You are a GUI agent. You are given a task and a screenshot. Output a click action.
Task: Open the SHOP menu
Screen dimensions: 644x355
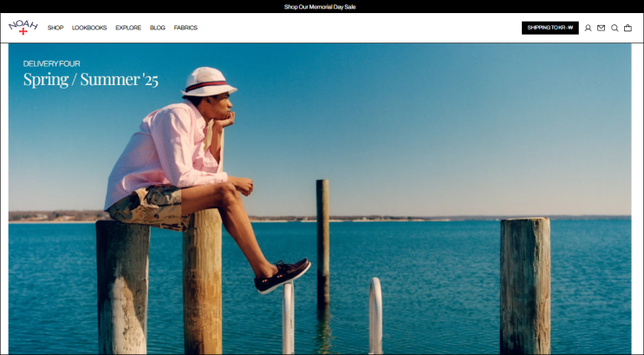pyautogui.click(x=55, y=28)
